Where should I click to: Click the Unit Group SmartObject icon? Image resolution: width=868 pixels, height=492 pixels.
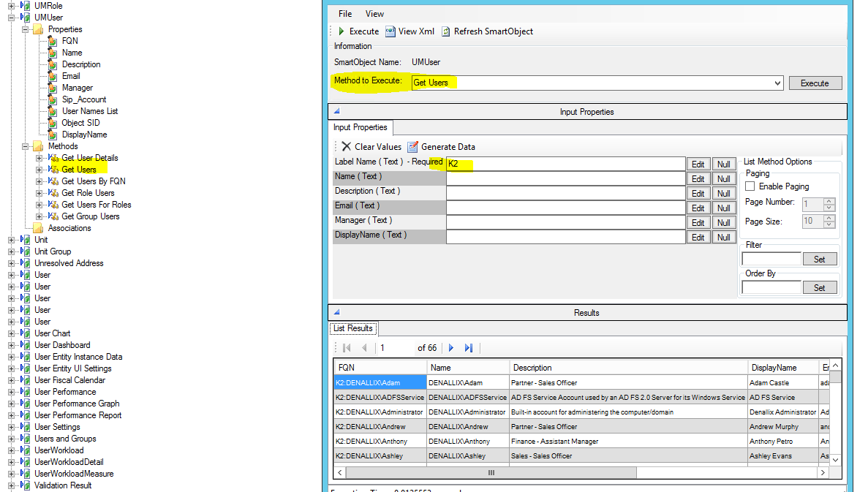point(26,251)
